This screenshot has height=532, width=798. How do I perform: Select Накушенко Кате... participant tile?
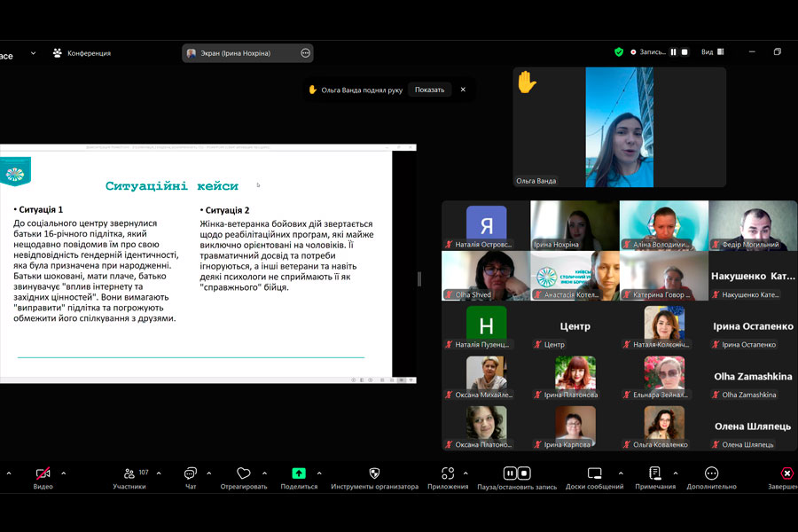(753, 276)
